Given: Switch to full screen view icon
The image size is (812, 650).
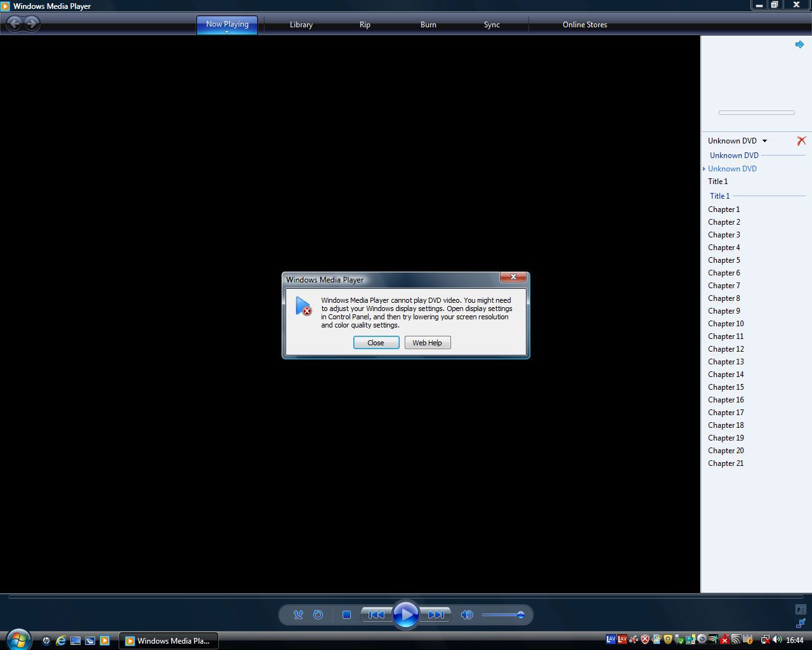Looking at the screenshot, I should pos(801,609).
